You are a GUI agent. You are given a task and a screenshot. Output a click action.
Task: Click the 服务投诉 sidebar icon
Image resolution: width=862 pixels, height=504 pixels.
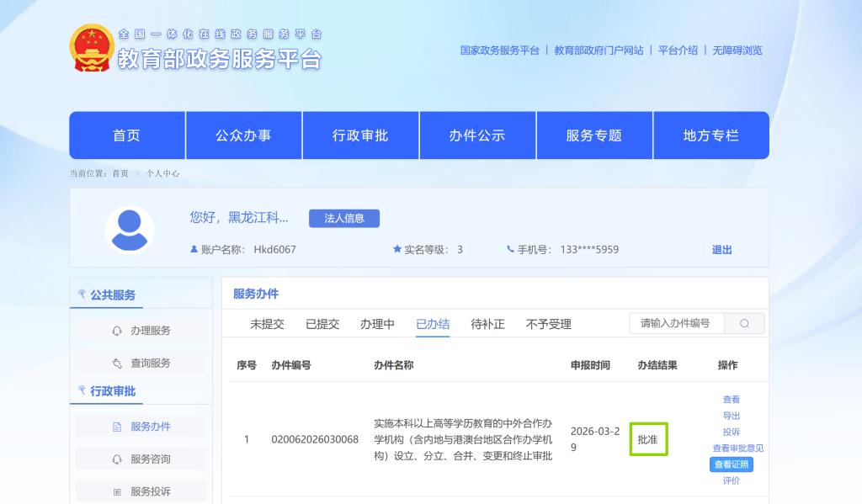pyautogui.click(x=116, y=492)
